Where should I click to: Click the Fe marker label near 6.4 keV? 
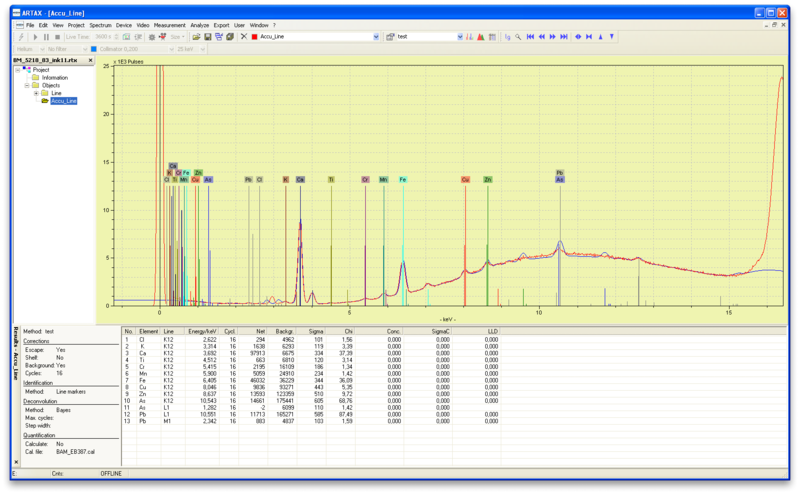pyautogui.click(x=403, y=180)
